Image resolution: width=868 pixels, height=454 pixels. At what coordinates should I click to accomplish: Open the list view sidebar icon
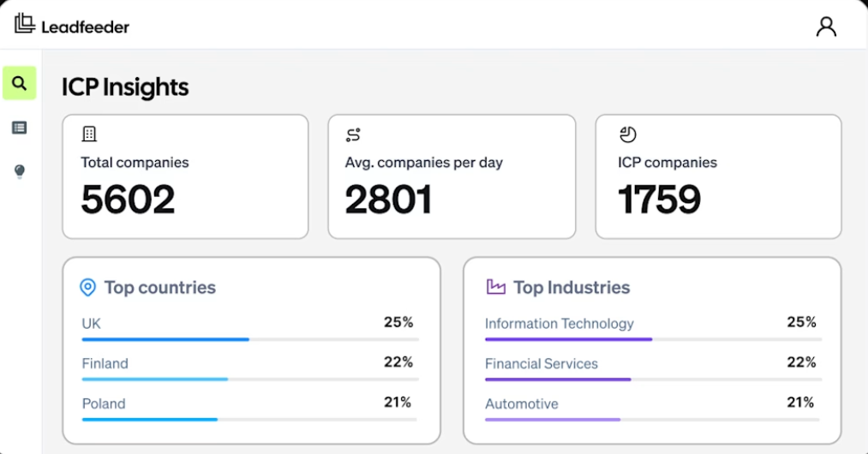(x=20, y=128)
